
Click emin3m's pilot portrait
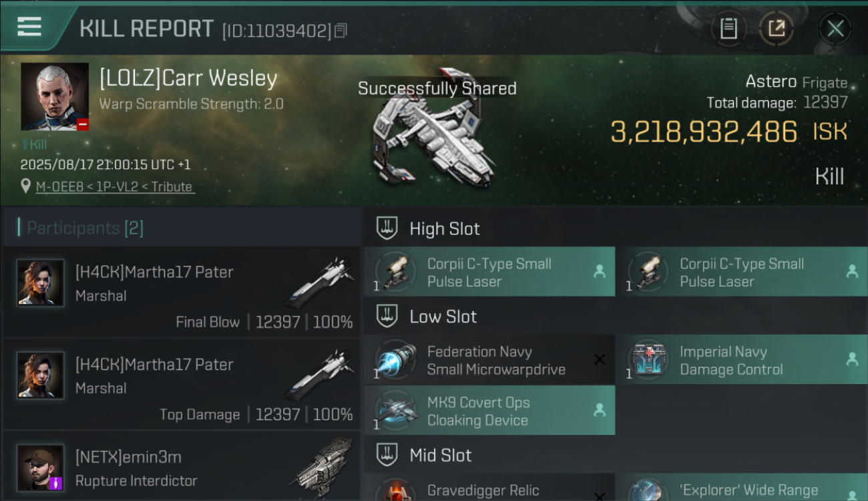(41, 468)
